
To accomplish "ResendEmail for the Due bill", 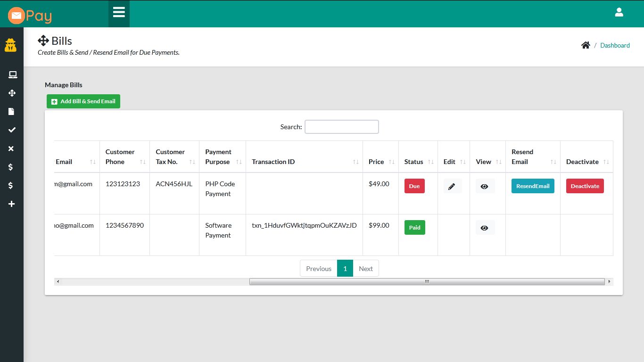I will [533, 186].
